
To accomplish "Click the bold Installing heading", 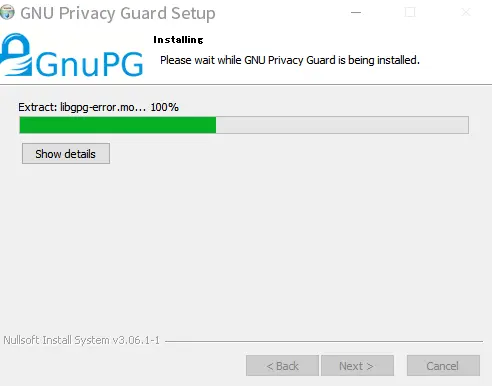I will [x=178, y=40].
